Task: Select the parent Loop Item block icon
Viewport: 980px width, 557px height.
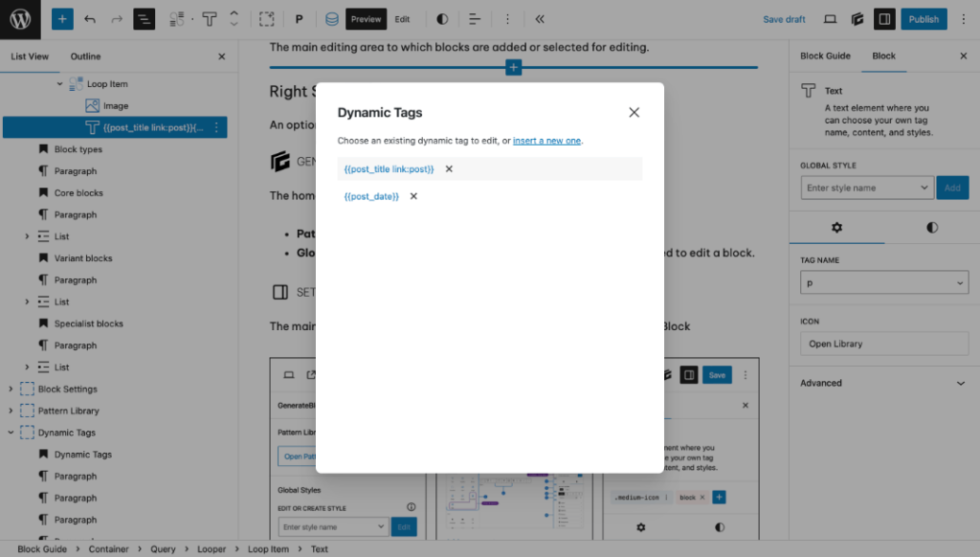Action: click(x=177, y=19)
